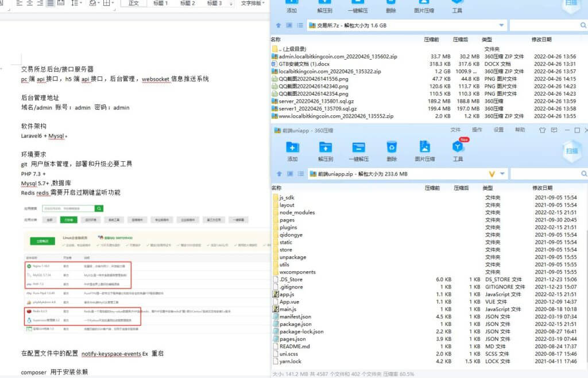Sort by 修改日期 column in 前端uniapp window

[542, 188]
